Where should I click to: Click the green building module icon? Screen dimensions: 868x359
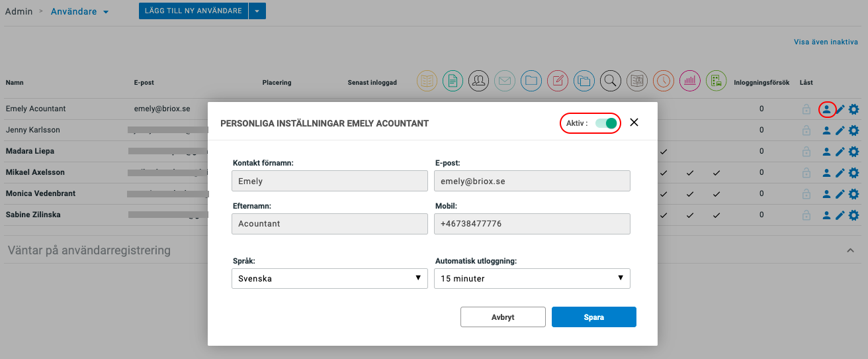tap(716, 81)
